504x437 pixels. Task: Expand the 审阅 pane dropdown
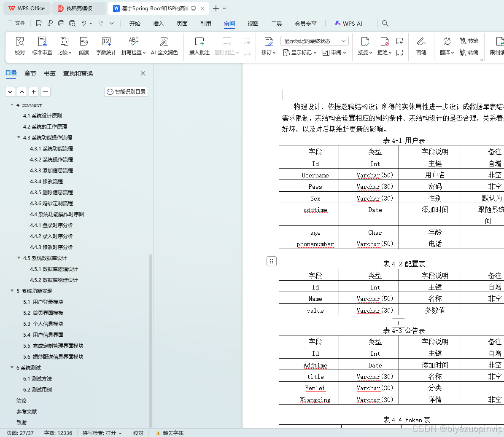point(334,52)
